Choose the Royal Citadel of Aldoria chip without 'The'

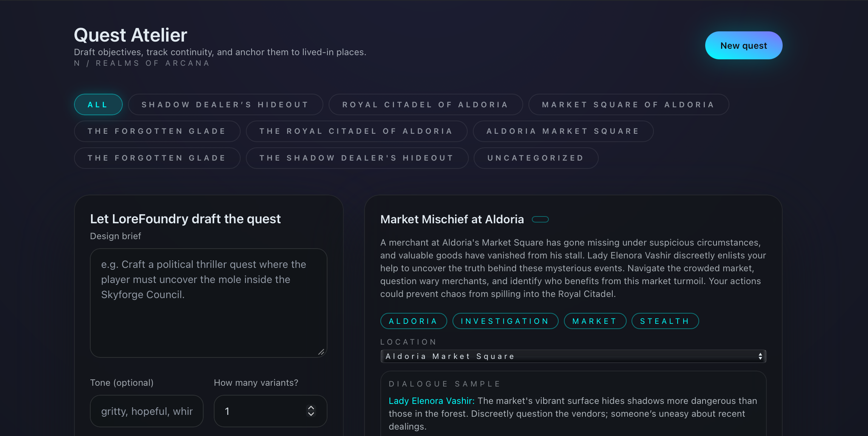[x=425, y=105]
